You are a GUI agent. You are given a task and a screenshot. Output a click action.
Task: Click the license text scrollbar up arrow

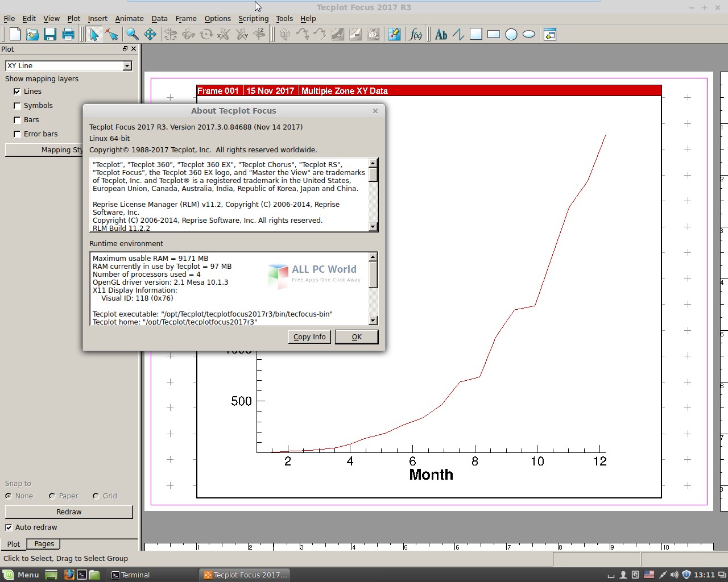(373, 163)
